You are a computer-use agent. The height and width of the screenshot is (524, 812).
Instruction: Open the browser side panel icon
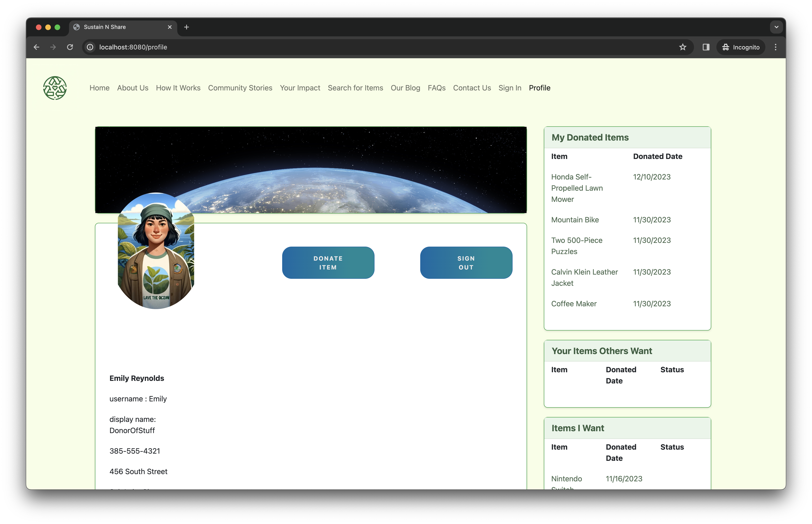pos(706,47)
